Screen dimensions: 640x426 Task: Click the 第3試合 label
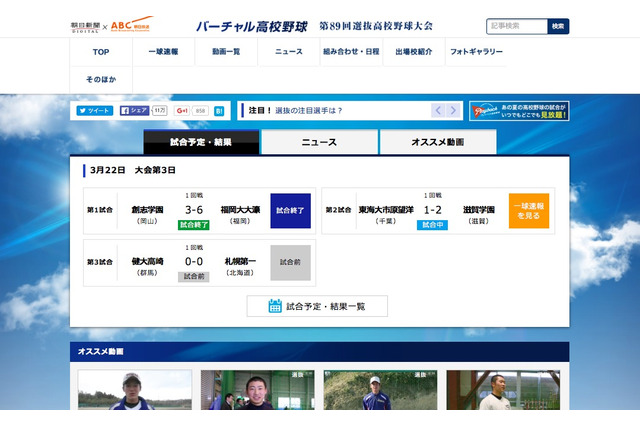tap(100, 262)
